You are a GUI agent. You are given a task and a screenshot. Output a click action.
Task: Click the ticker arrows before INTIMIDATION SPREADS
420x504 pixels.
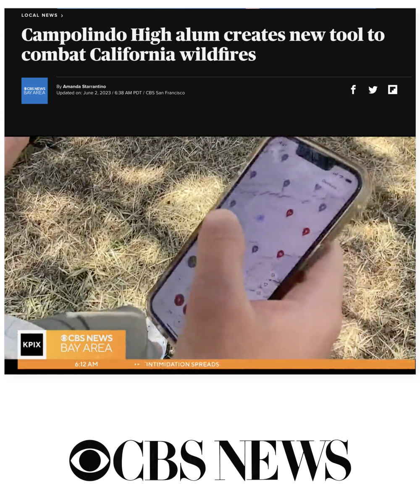point(137,364)
